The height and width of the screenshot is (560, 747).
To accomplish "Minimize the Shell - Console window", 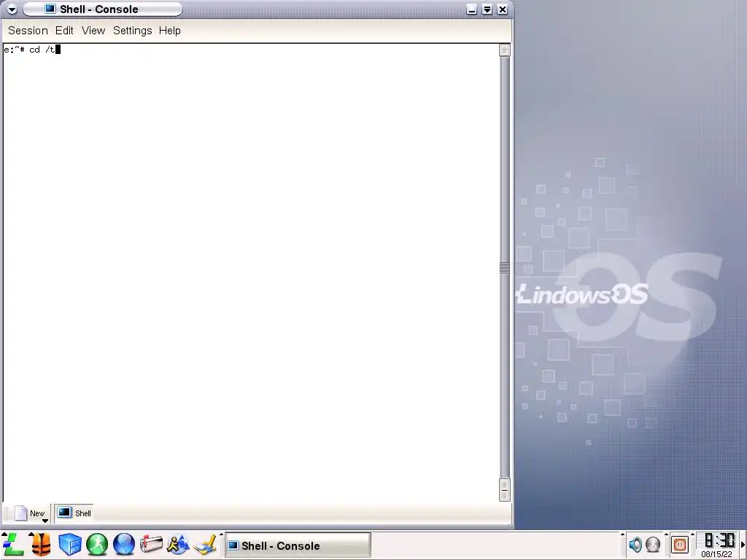I will (471, 9).
